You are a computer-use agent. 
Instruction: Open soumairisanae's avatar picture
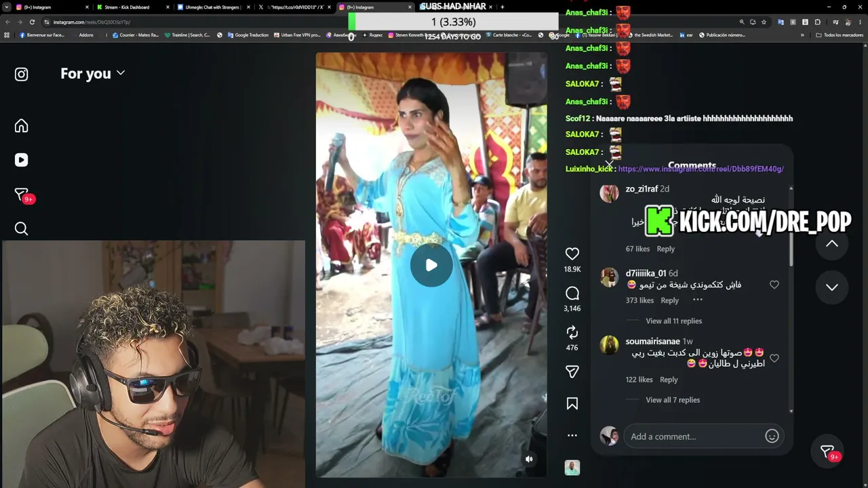(x=609, y=346)
